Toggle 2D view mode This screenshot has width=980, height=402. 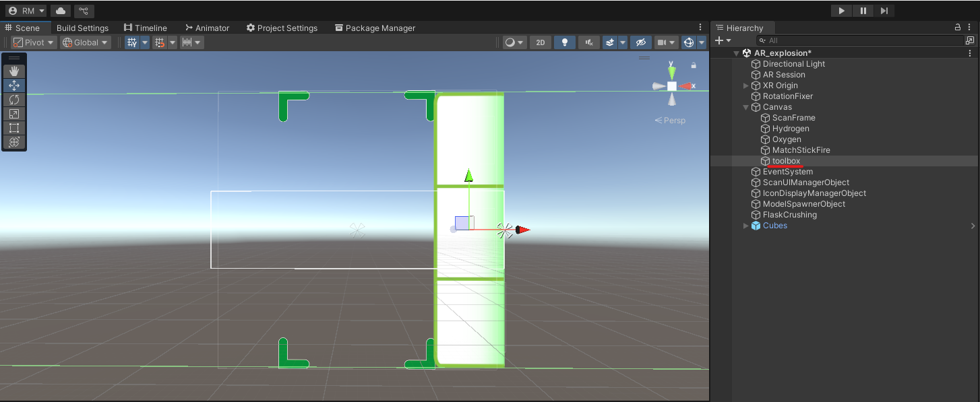[540, 42]
